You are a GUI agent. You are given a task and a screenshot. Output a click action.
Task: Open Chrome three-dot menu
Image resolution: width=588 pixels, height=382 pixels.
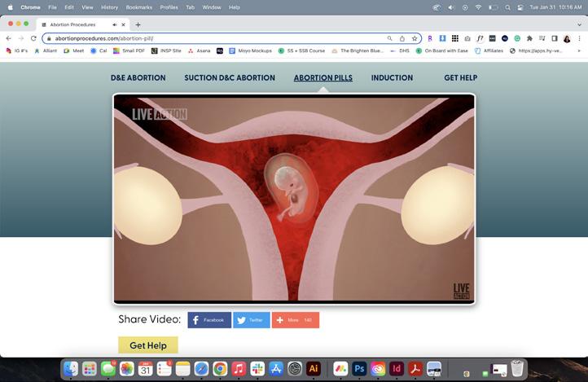(x=579, y=38)
